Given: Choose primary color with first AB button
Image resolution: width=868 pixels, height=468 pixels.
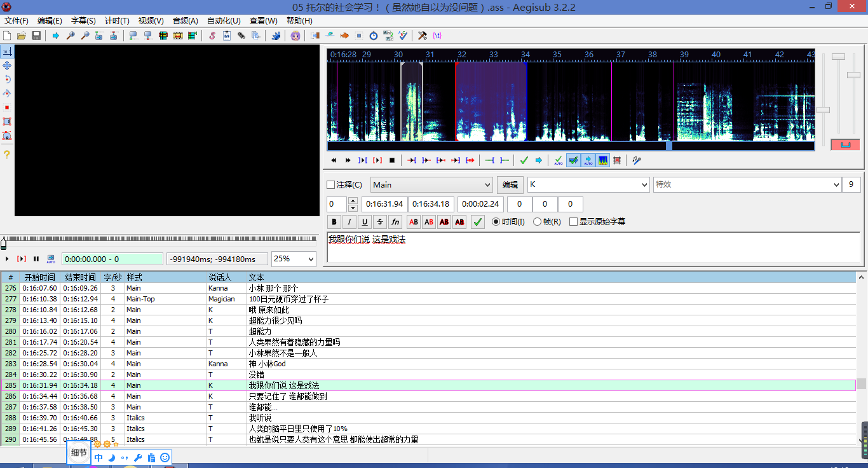Looking at the screenshot, I should [x=414, y=222].
